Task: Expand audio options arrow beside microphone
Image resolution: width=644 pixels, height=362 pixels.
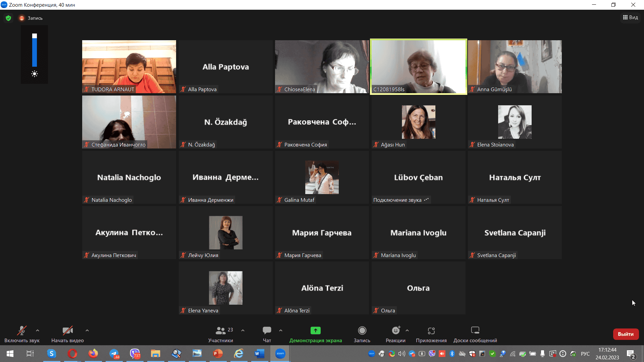Action: (38, 330)
